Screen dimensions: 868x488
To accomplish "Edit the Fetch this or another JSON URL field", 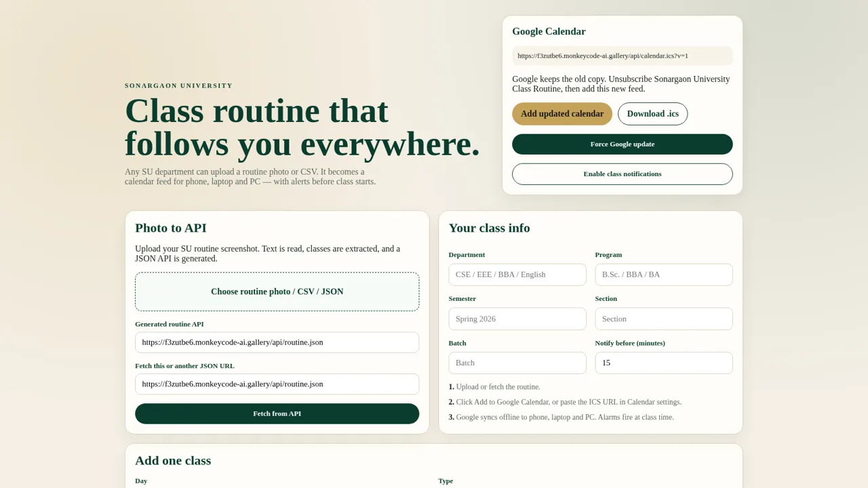I will [x=277, y=384].
